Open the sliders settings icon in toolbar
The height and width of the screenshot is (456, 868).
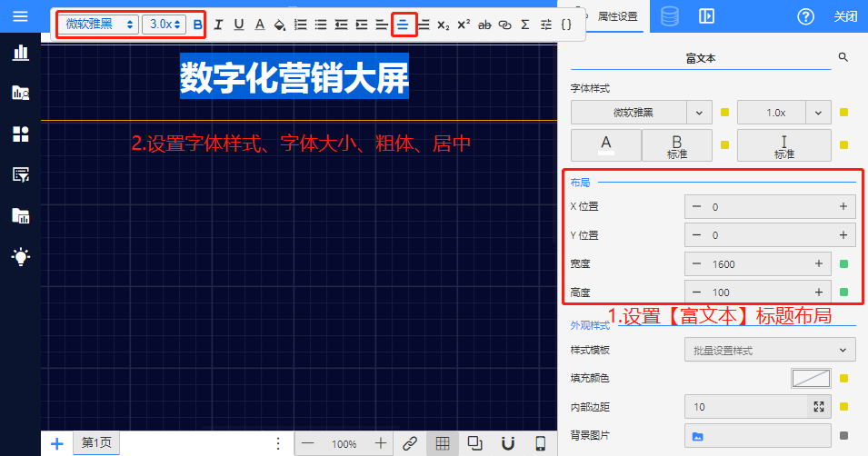(x=546, y=25)
